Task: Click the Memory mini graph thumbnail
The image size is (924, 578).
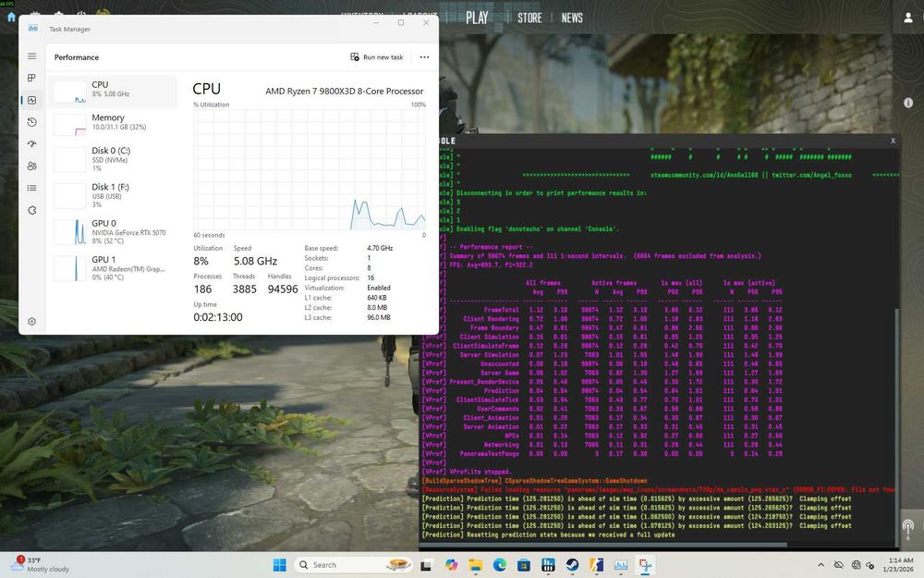Action: click(x=69, y=124)
